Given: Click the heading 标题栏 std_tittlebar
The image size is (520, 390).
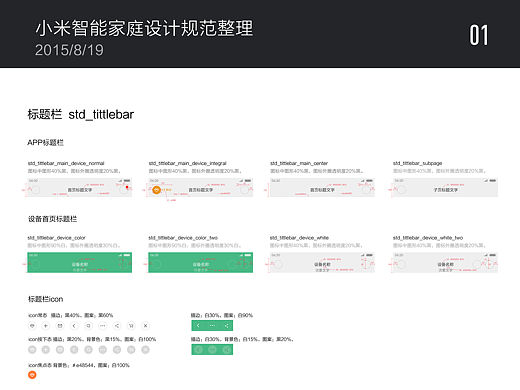Looking at the screenshot, I should pyautogui.click(x=81, y=114).
